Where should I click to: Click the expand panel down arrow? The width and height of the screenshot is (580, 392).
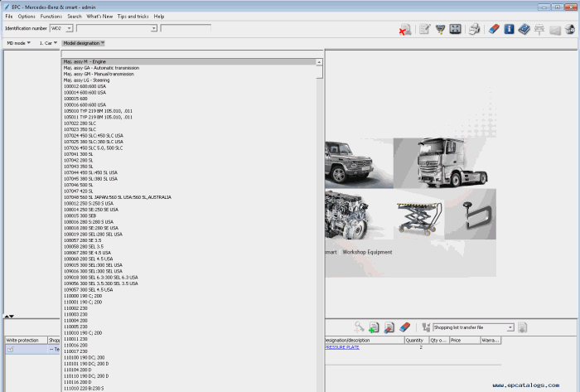click(x=12, y=317)
